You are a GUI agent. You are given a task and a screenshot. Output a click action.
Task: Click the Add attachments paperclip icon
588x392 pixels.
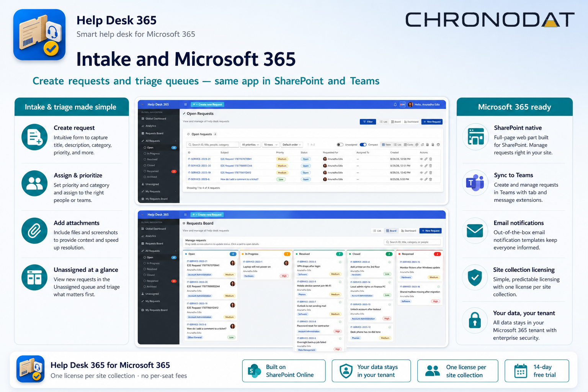tap(34, 231)
